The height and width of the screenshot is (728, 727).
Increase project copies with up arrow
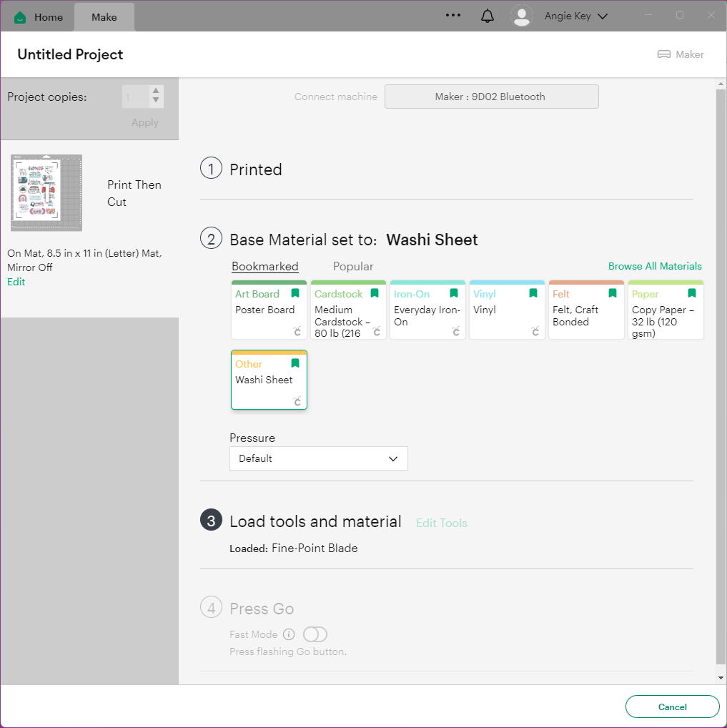[x=156, y=91]
